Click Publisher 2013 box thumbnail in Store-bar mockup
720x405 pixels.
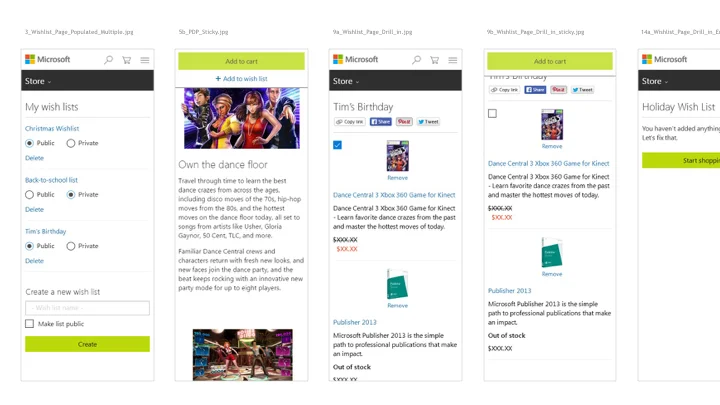(x=398, y=284)
